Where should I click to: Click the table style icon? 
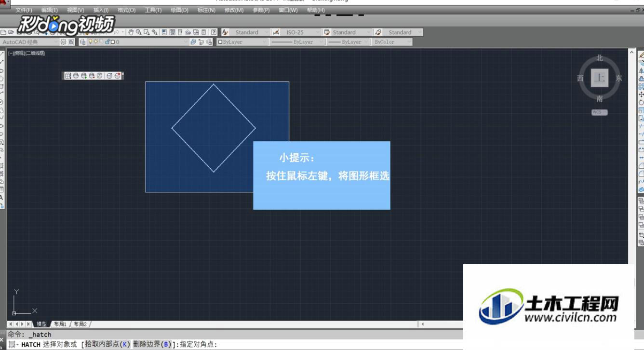click(x=327, y=32)
